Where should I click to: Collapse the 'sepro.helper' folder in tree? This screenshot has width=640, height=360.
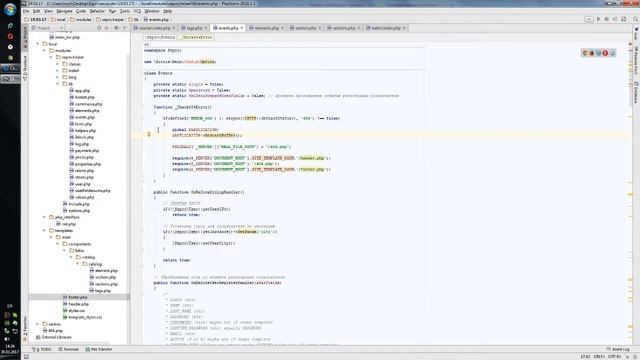(51, 57)
